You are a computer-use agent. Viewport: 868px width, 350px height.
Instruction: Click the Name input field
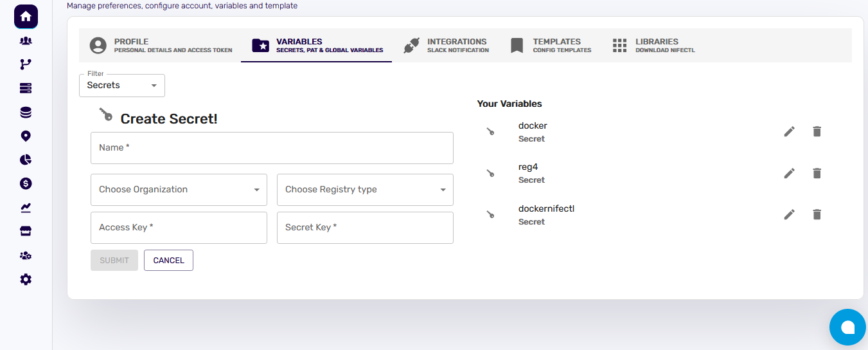(x=272, y=148)
